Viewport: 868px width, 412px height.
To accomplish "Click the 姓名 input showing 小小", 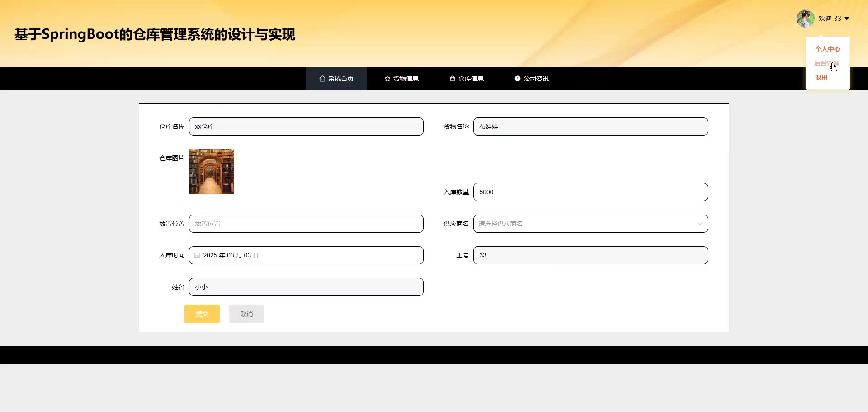I will pyautogui.click(x=306, y=287).
